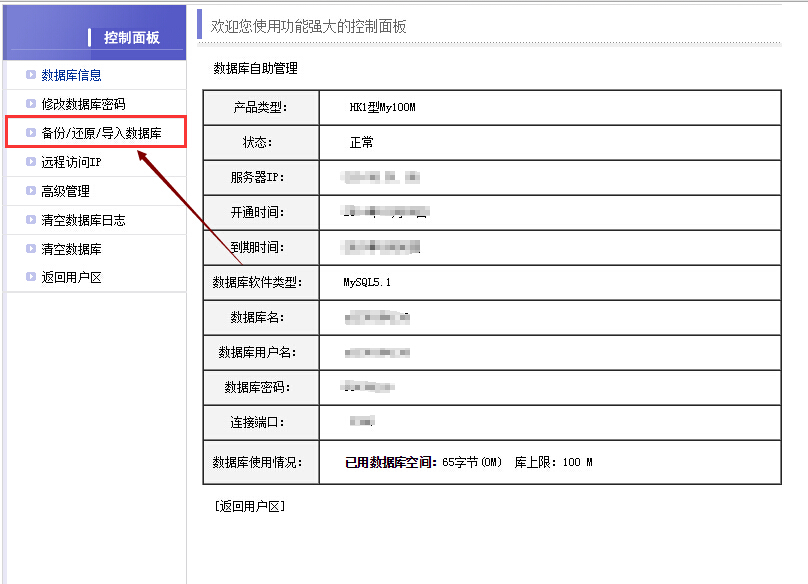
Task: Click the 欢迎您使用功能强大的控制面板 title
Action: click(308, 26)
